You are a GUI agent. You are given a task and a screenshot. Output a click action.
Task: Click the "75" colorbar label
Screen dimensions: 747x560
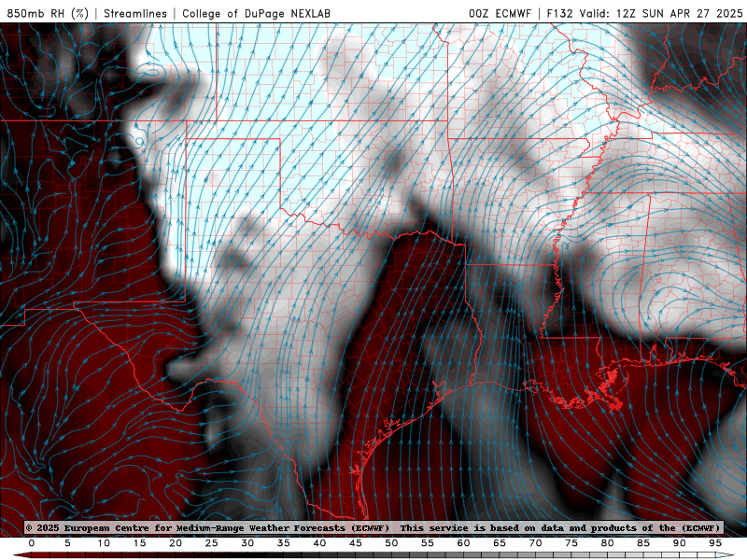point(571,543)
